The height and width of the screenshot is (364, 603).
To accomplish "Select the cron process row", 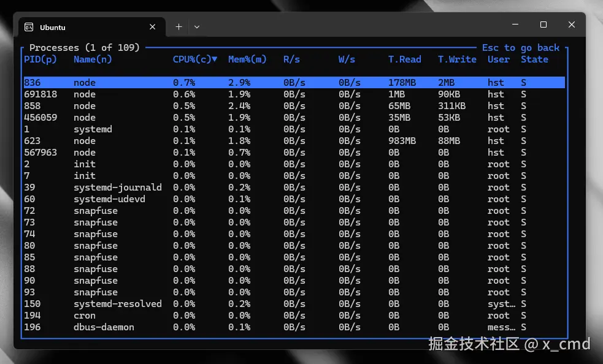I will (x=294, y=316).
